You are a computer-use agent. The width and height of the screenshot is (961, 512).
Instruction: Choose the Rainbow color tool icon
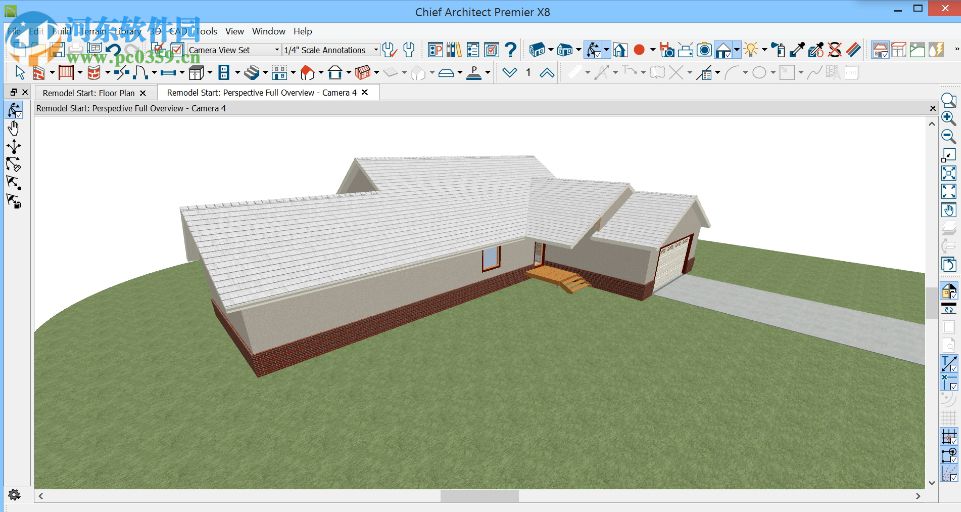(x=853, y=50)
